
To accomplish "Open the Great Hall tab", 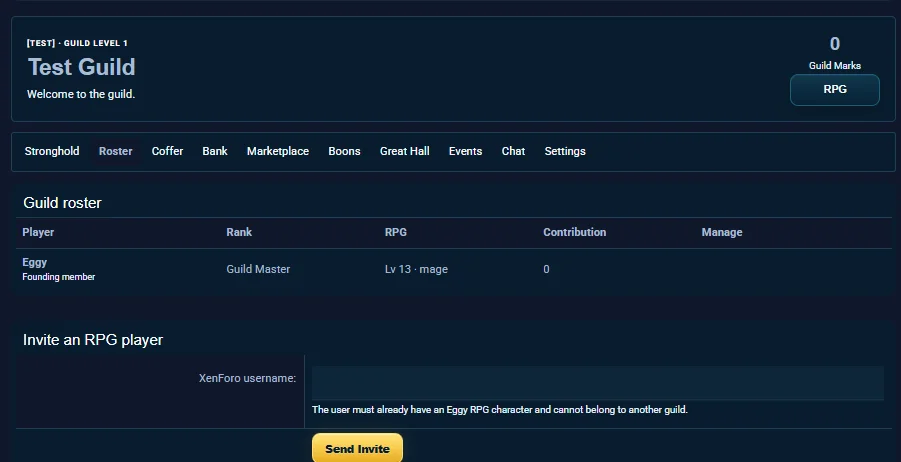I will (405, 151).
